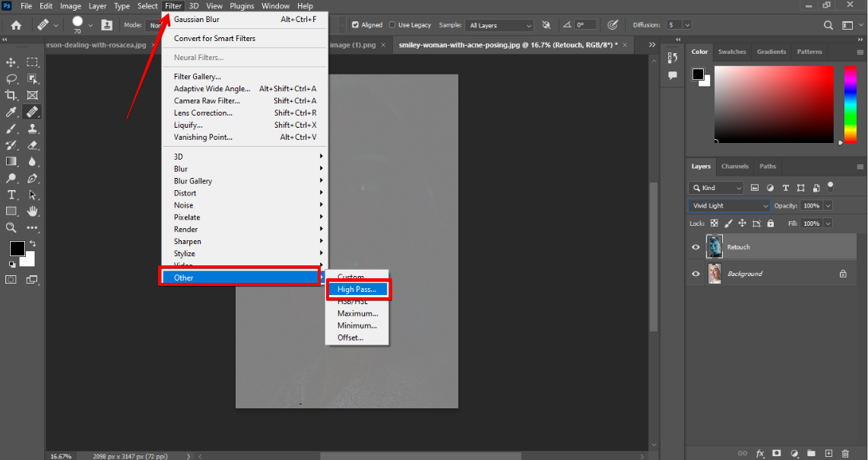The width and height of the screenshot is (868, 460).
Task: Open the Diffusion value dropdown
Action: 688,25
